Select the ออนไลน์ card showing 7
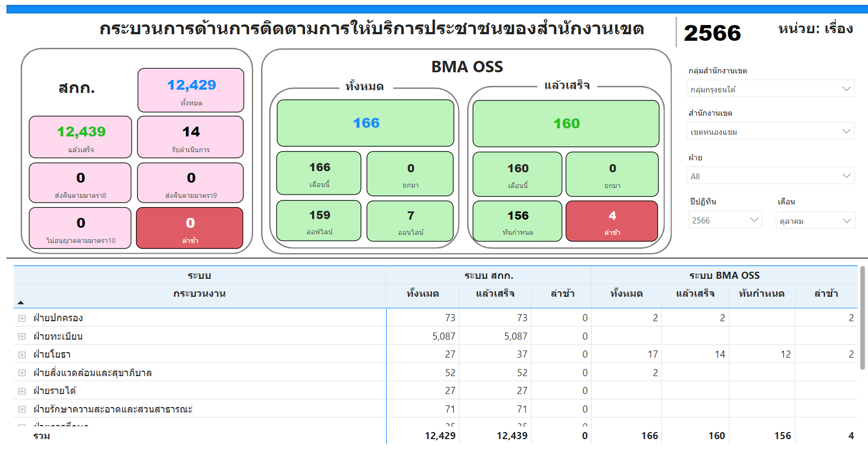The width and height of the screenshot is (868, 450). click(x=410, y=221)
